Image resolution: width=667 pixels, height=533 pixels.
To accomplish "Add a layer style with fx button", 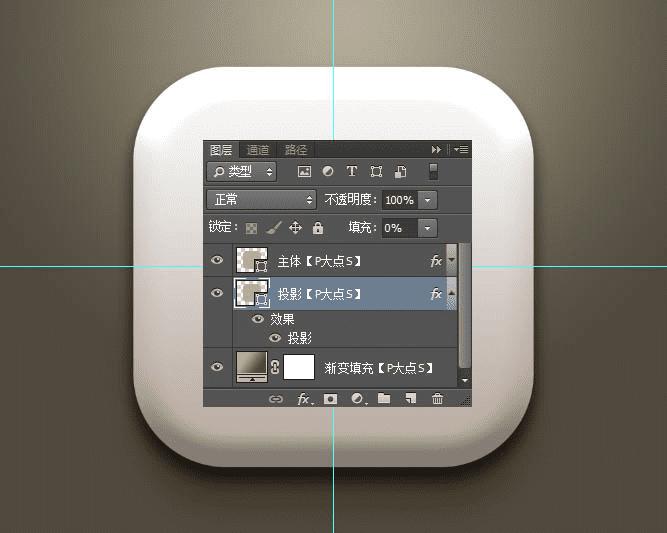I will pos(305,399).
